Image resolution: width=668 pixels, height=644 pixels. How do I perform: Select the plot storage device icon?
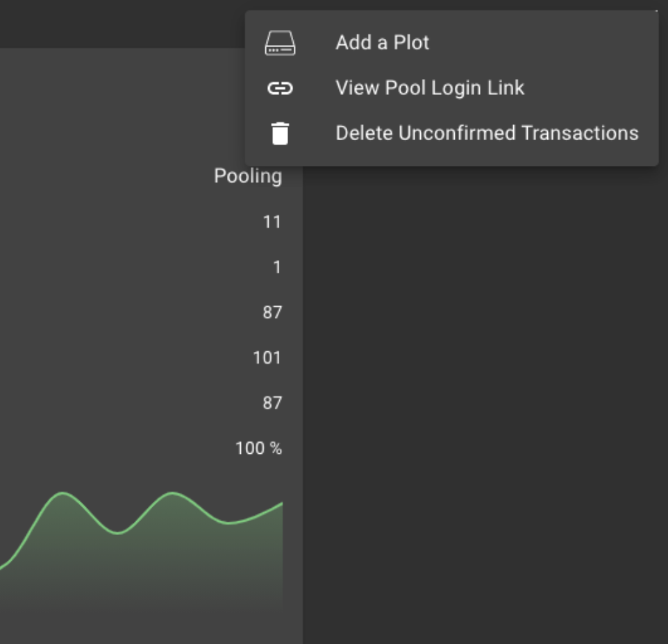click(x=279, y=42)
